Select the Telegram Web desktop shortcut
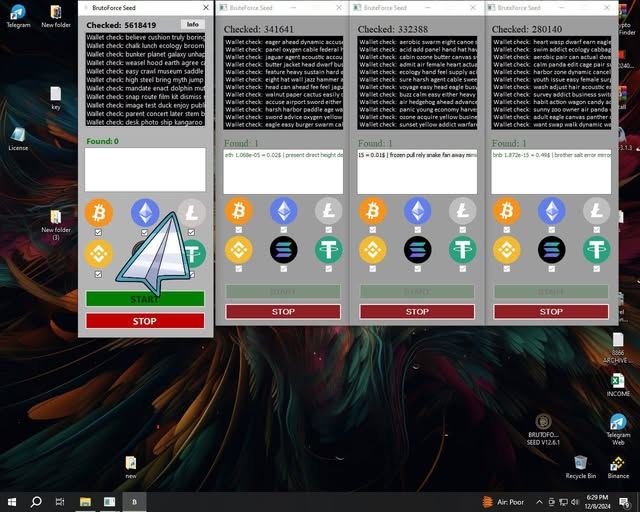This screenshot has width=640, height=512. 618,425
